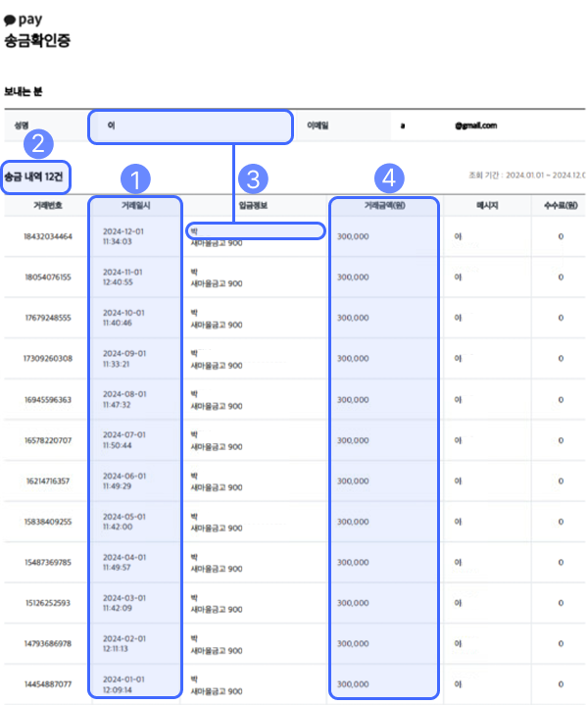Select transaction number 14454887077
Screen dimensions: 588x705
[48, 684]
